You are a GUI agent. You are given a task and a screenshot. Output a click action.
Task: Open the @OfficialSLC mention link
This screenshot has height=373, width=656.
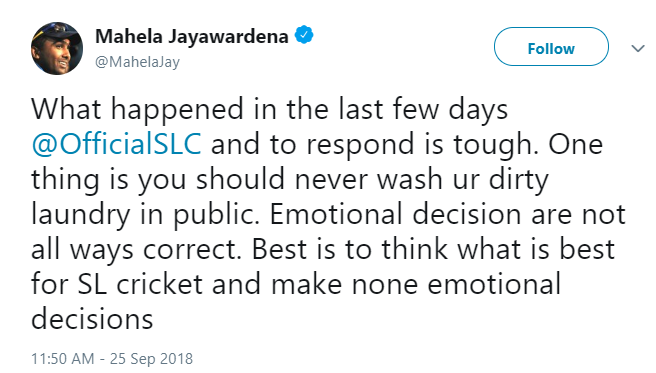point(116,145)
